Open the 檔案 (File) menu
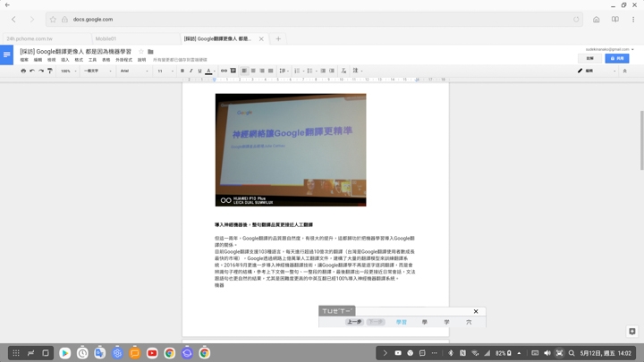 24,60
